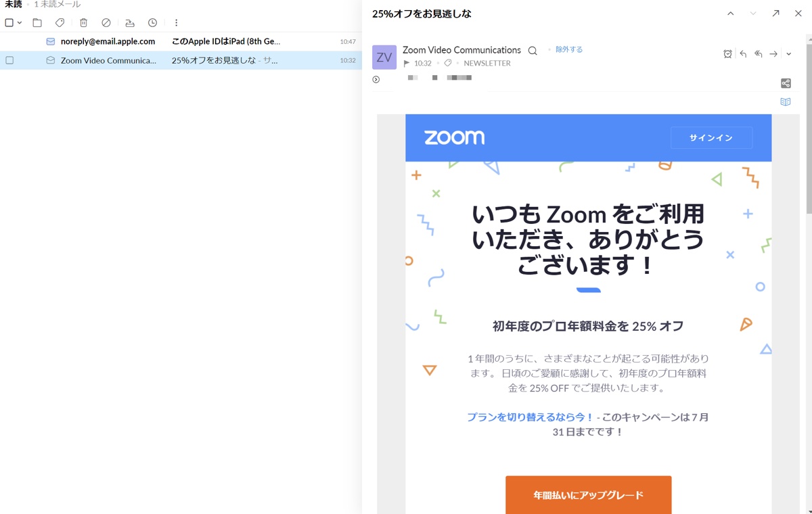Click the forward arrow icon
The height and width of the screenshot is (514, 812).
click(773, 54)
